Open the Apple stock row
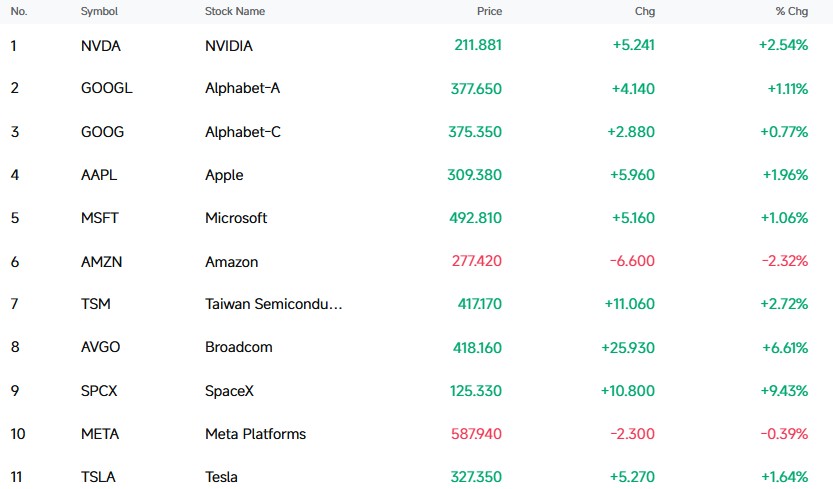 [x=416, y=175]
